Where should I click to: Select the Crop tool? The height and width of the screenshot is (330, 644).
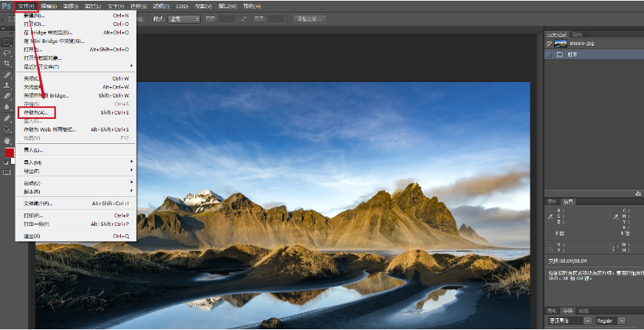tap(7, 63)
